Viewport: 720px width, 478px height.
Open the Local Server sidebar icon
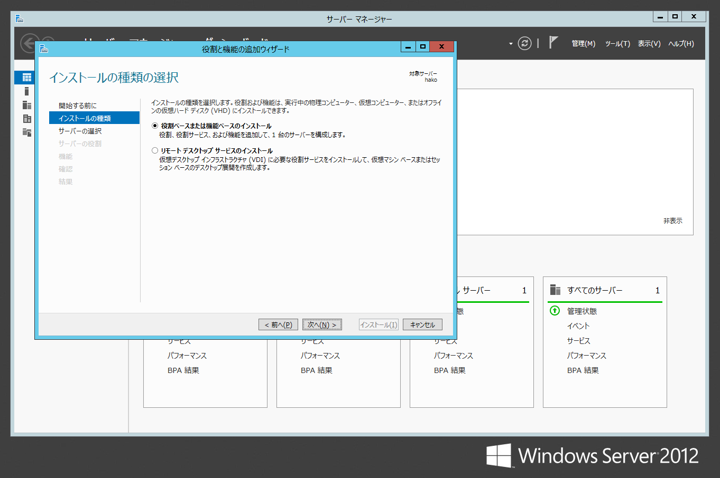tap(27, 91)
